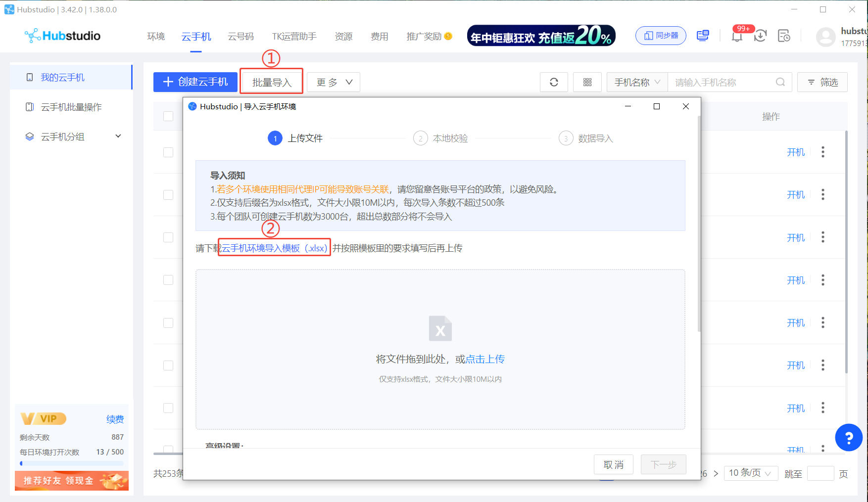
Task: Check the fourth row checkbox
Action: tap(168, 280)
